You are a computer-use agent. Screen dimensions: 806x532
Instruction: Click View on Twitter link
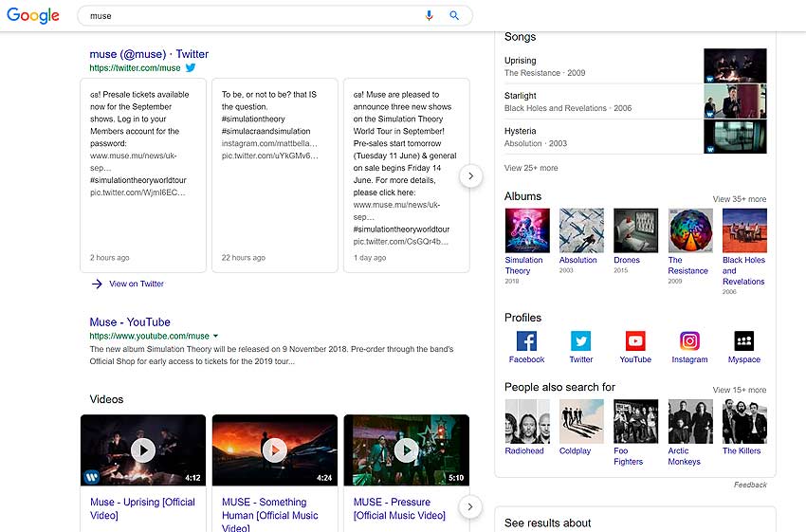point(137,284)
